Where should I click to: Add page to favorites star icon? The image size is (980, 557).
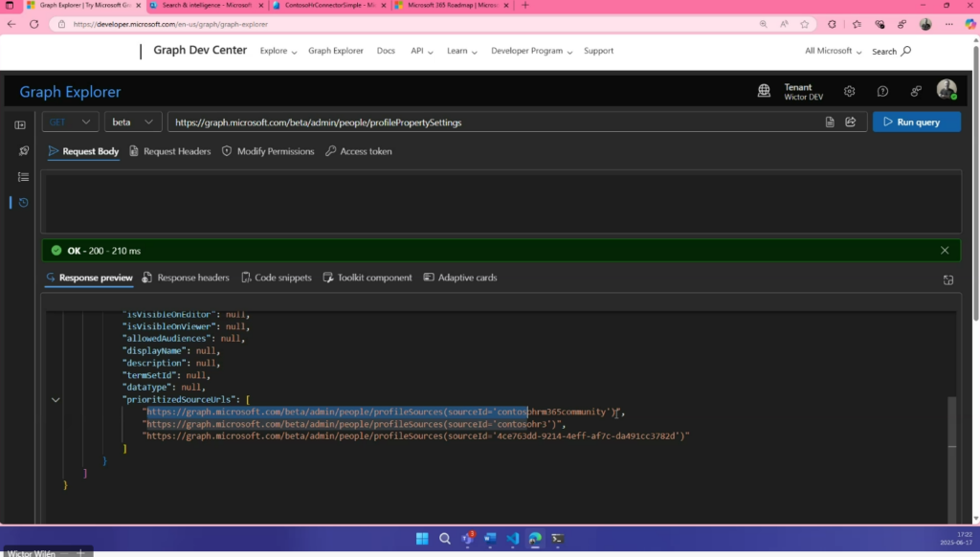tap(804, 24)
